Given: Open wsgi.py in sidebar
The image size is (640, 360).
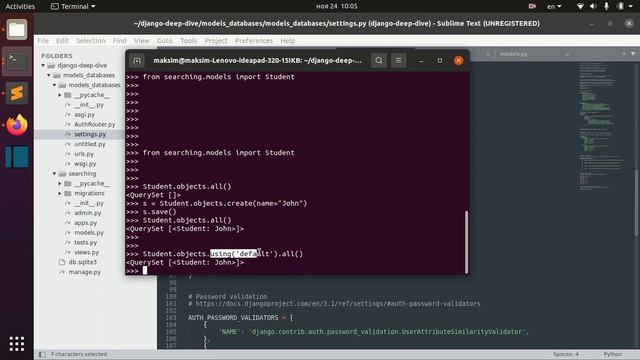Looking at the screenshot, I should tap(85, 164).
